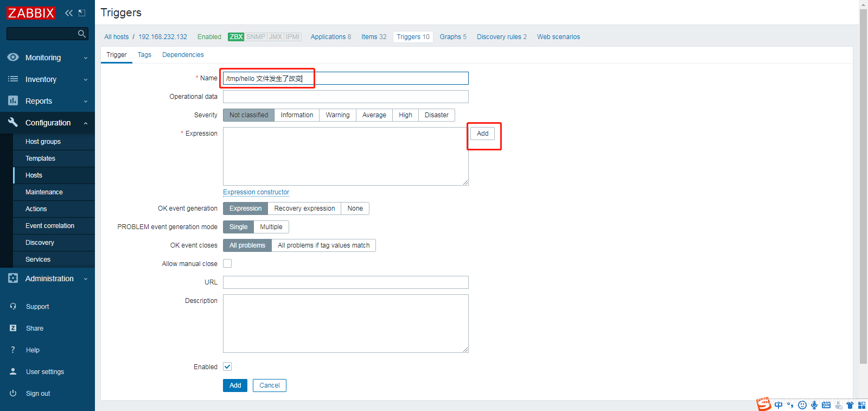Click the Cancel button
The height and width of the screenshot is (411, 868).
click(x=270, y=385)
